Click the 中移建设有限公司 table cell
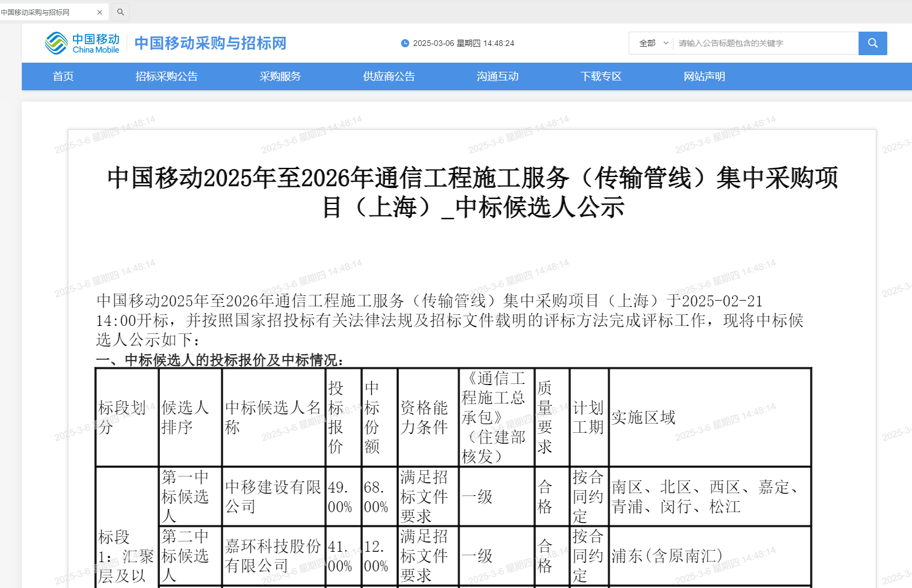The width and height of the screenshot is (912, 588). [273, 497]
